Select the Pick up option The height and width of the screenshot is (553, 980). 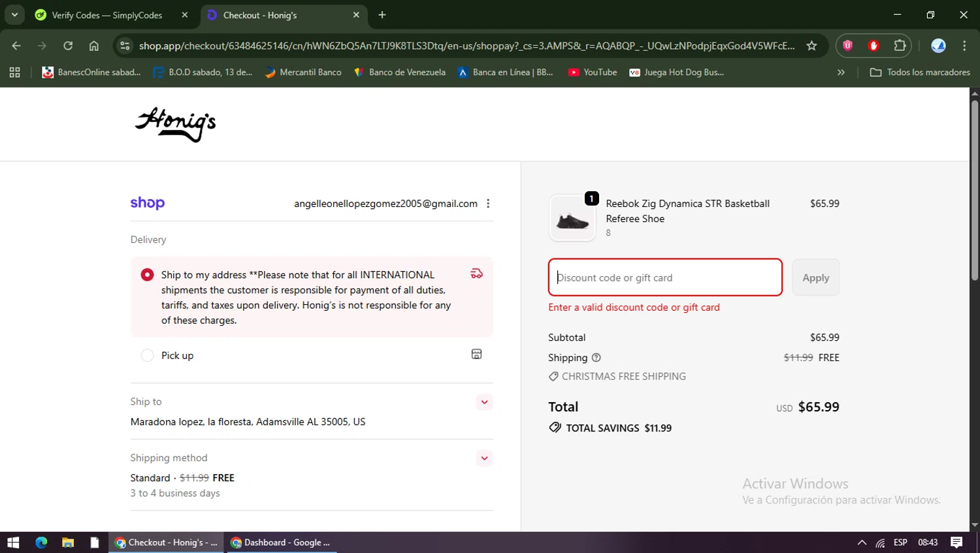147,355
